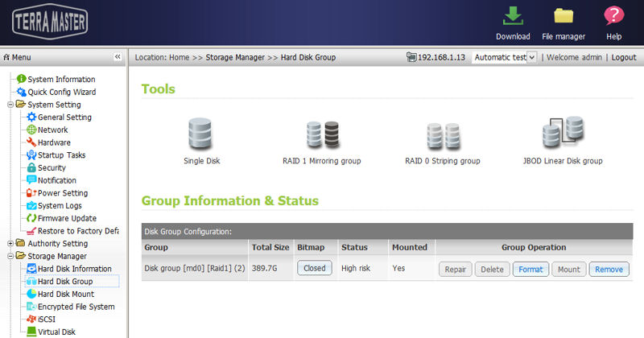Click the Mounted Yes value
644x338 pixels.
pos(398,268)
